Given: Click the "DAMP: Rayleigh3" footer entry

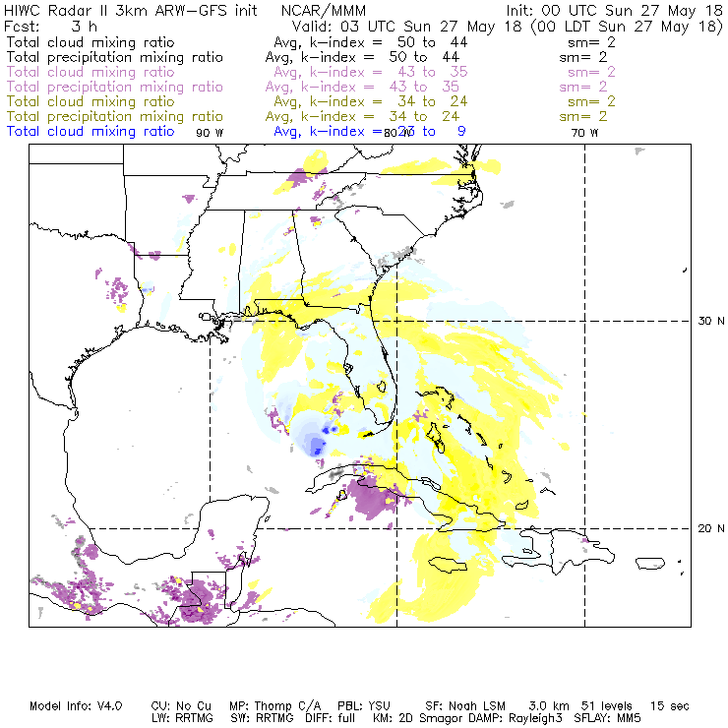Looking at the screenshot, I should pyautogui.click(x=515, y=718).
